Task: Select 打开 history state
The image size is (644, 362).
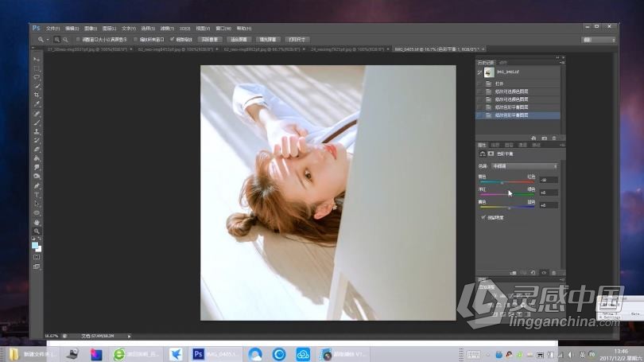Action: [x=518, y=84]
